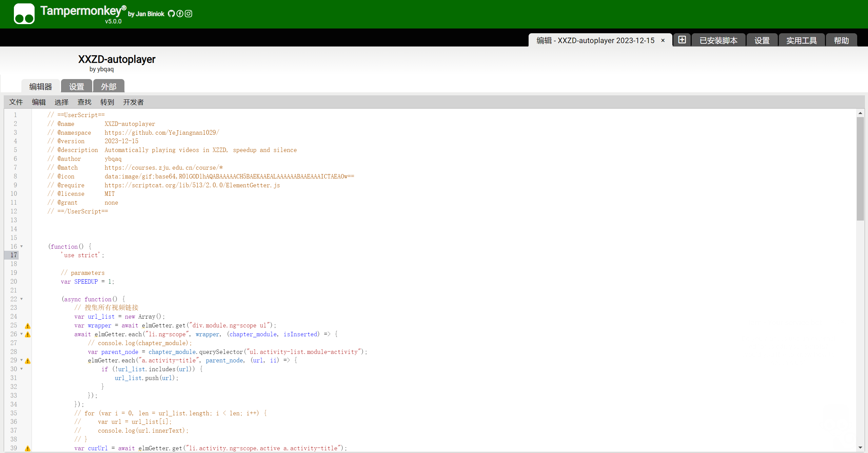Open the 实用工具 panel
This screenshot has width=868, height=453.
point(802,40)
